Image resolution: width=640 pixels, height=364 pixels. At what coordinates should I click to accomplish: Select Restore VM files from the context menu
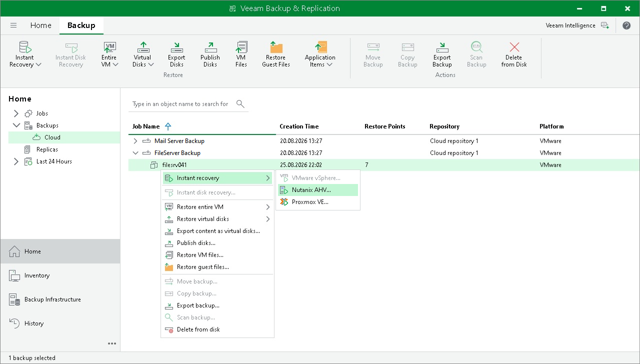point(217,255)
